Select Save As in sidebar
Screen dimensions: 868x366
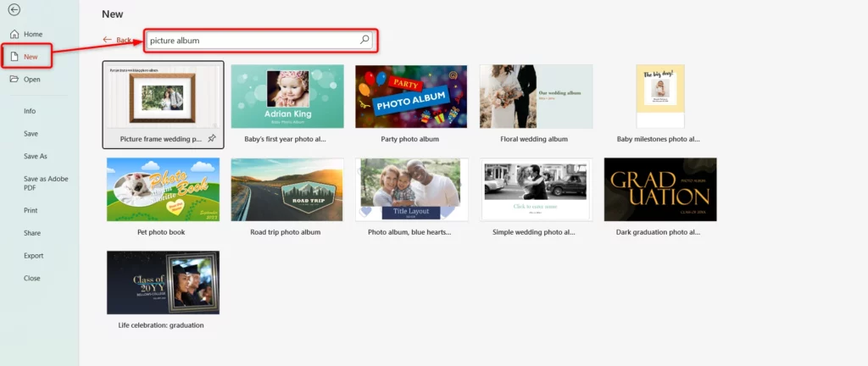tap(36, 156)
